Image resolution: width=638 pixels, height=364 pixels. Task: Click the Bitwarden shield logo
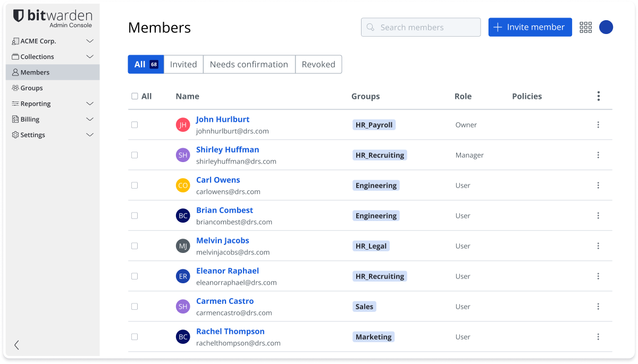click(19, 16)
